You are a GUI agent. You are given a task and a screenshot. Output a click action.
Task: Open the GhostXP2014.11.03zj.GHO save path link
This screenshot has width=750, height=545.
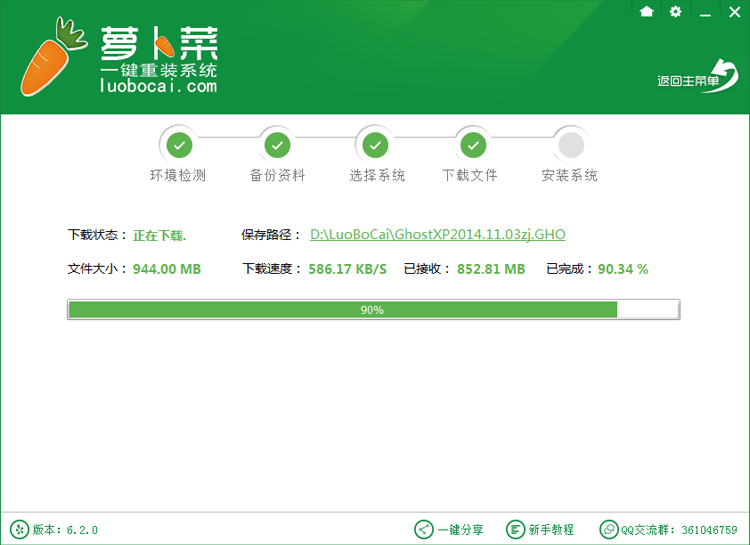437,235
